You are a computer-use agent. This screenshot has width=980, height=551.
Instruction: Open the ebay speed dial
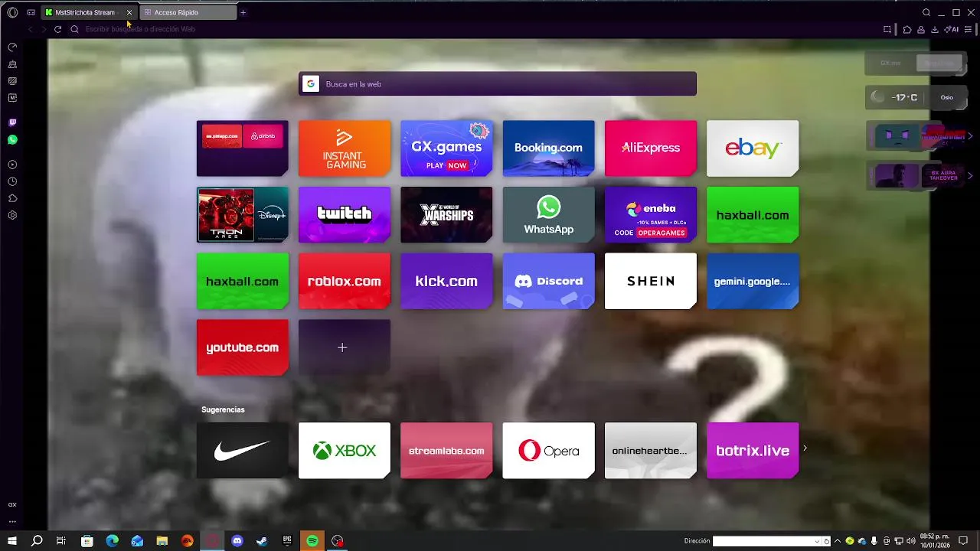click(x=753, y=148)
